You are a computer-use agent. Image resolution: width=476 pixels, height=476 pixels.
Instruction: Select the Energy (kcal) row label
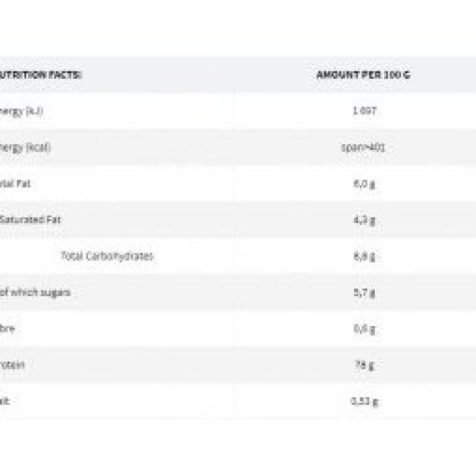pyautogui.click(x=25, y=148)
